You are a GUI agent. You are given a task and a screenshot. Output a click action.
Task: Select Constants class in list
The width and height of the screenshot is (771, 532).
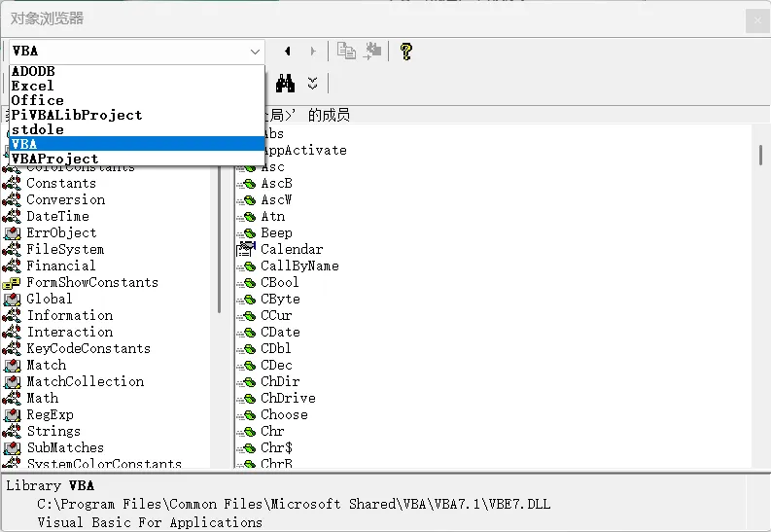[x=61, y=183]
